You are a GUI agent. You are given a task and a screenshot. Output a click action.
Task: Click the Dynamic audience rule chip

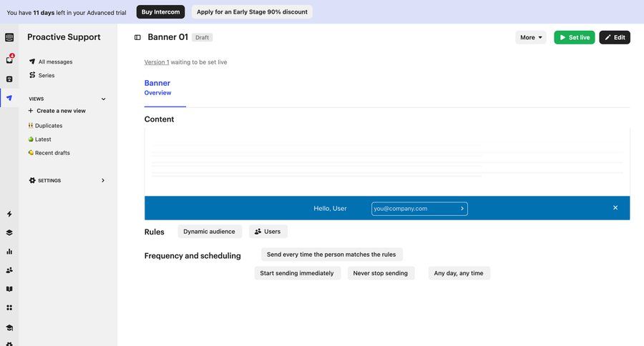coord(209,232)
